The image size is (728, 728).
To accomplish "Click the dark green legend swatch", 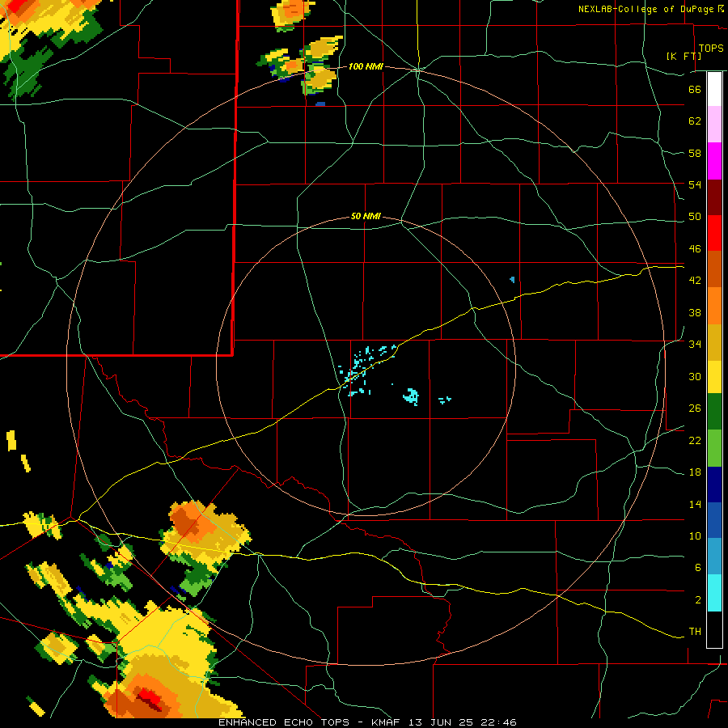I will 714,412.
